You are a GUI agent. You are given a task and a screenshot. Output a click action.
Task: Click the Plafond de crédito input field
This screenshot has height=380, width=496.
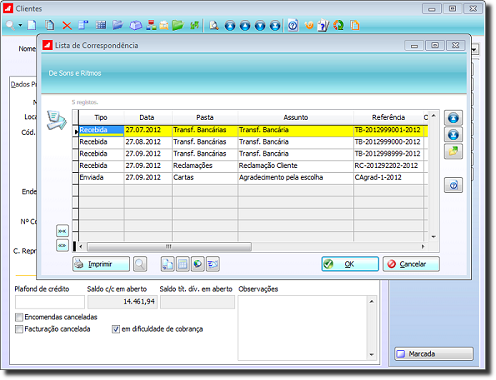point(50,302)
